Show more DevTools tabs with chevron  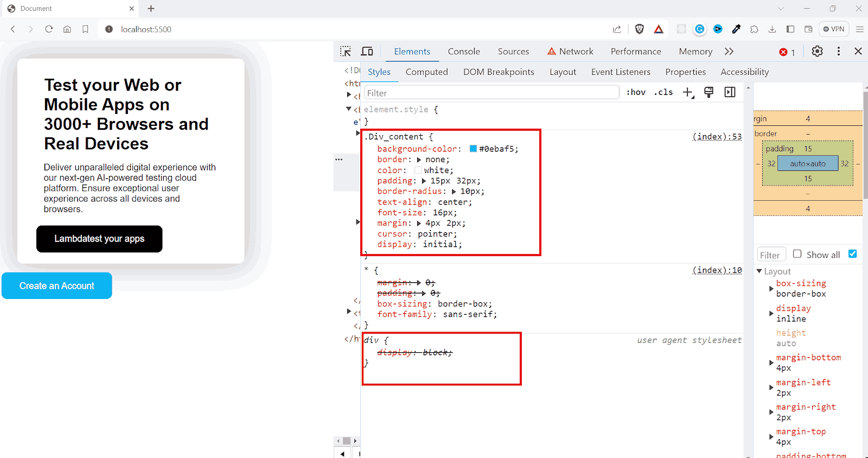729,52
